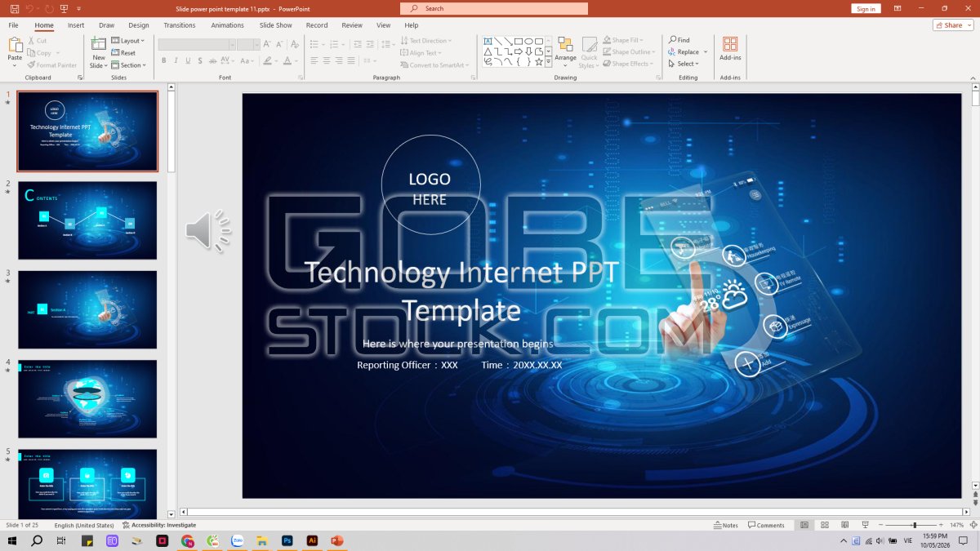Image resolution: width=980 pixels, height=551 pixels.
Task: Click the audio speaker icon on slide
Action: pyautogui.click(x=207, y=229)
